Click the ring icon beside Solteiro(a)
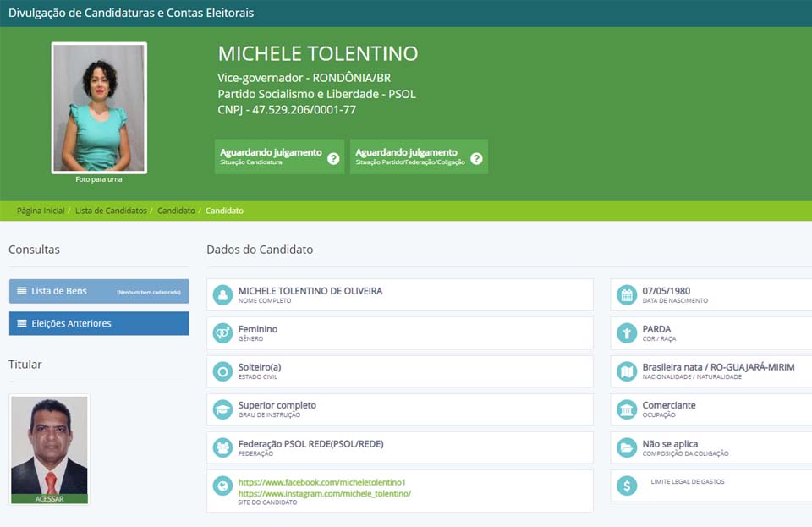812x527 pixels. tap(222, 371)
